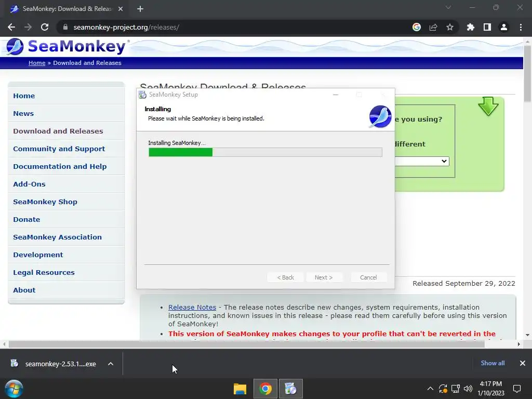Close the SeaMonkey Download & Releases tab
532x399 pixels.
coord(121,9)
